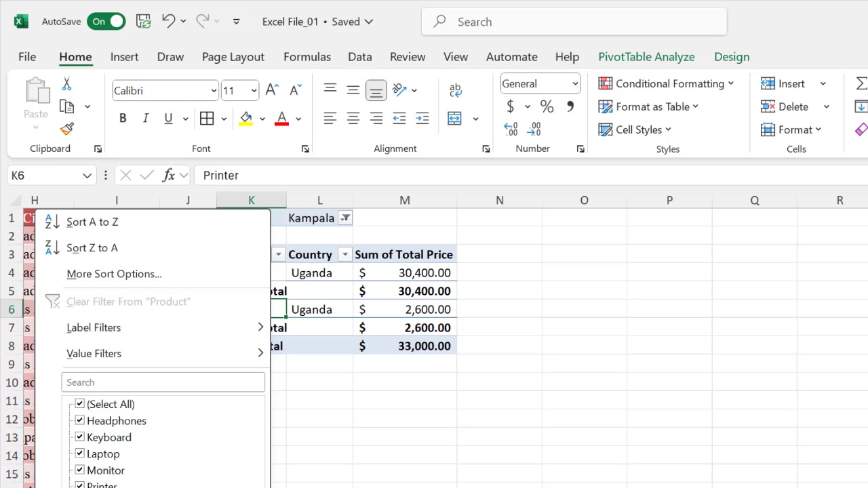Image resolution: width=868 pixels, height=488 pixels.
Task: Open Format as Table dropdown
Action: click(x=649, y=106)
